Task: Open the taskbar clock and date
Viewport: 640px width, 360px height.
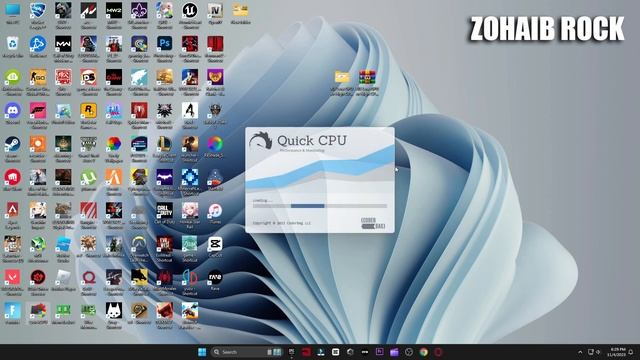Action: (x=616, y=352)
